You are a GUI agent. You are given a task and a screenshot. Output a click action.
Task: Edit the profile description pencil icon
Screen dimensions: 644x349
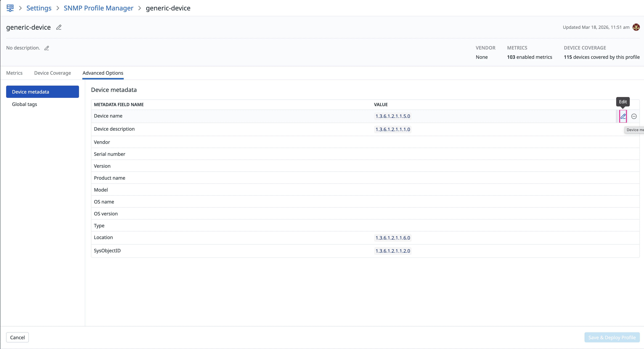tap(47, 48)
